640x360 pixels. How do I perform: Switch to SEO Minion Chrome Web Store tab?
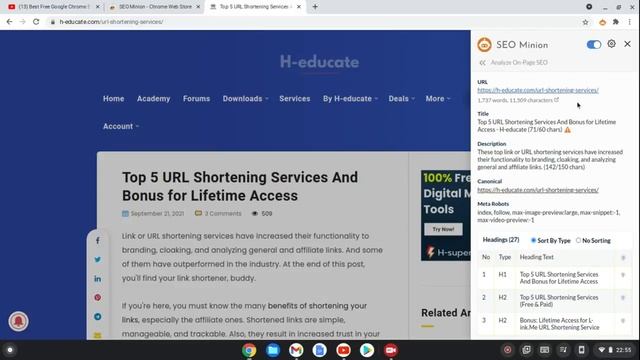point(155,7)
